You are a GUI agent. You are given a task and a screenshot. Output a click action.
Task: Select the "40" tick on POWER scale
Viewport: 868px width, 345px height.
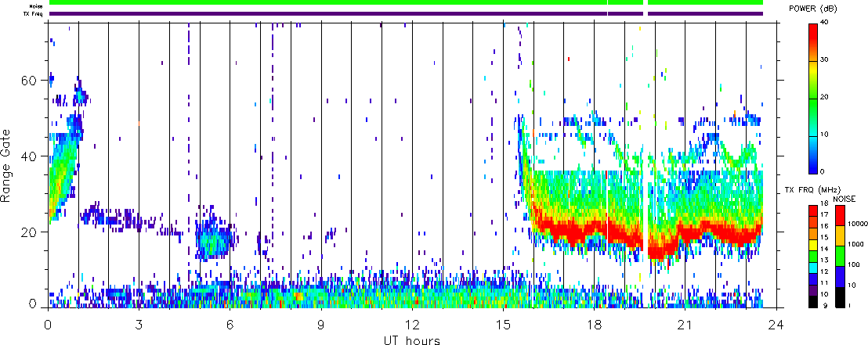[823, 22]
